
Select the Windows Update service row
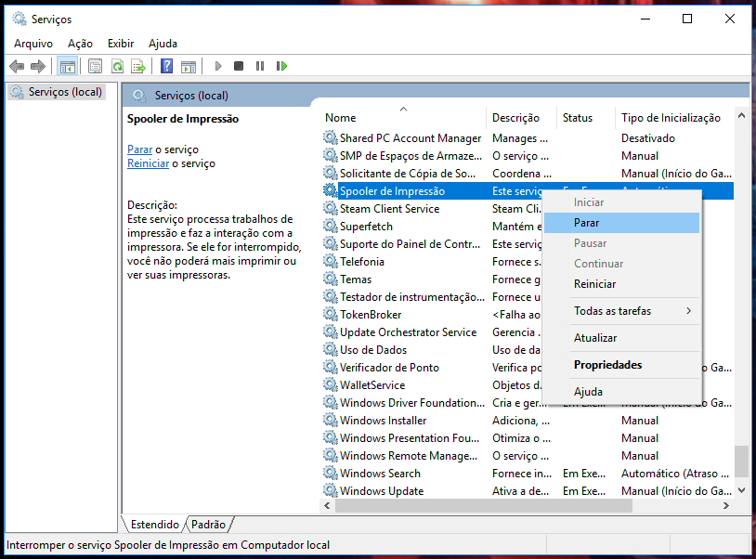click(x=528, y=491)
